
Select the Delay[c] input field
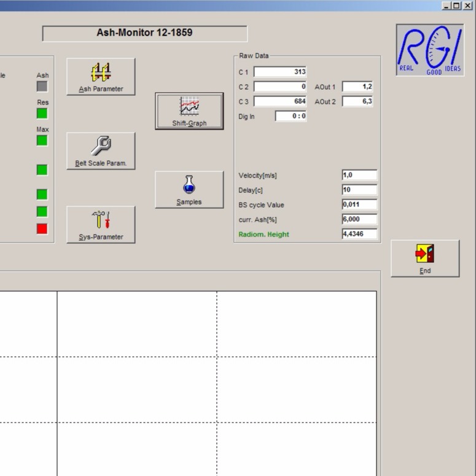(x=359, y=190)
